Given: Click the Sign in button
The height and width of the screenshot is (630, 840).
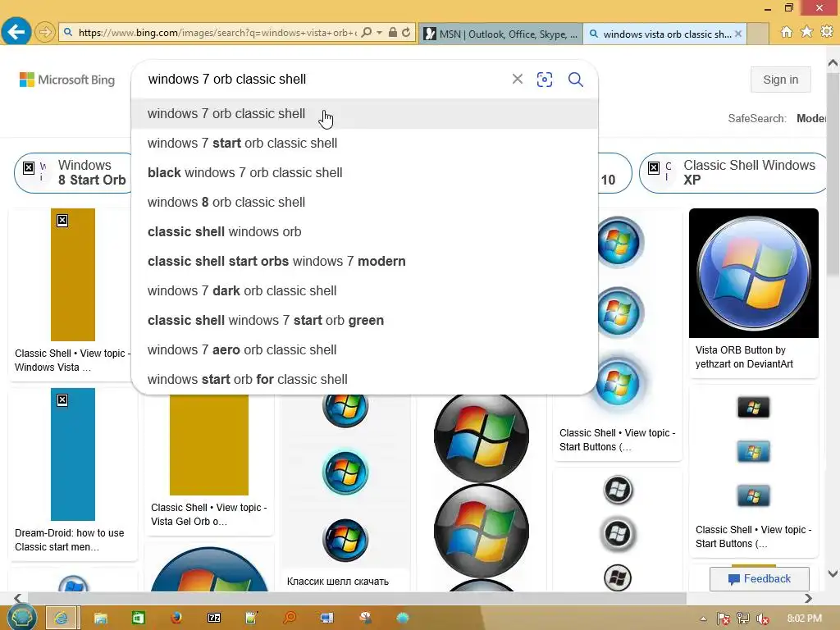Looking at the screenshot, I should [x=781, y=80].
